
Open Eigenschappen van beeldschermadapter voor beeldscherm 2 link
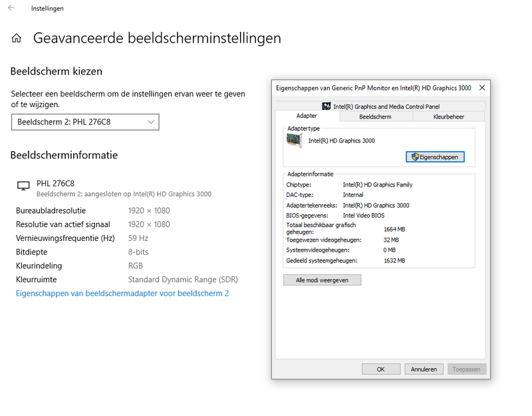click(x=122, y=294)
